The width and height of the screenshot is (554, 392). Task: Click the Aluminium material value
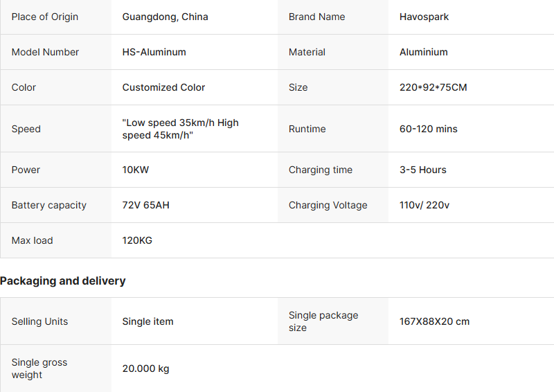[x=423, y=52]
